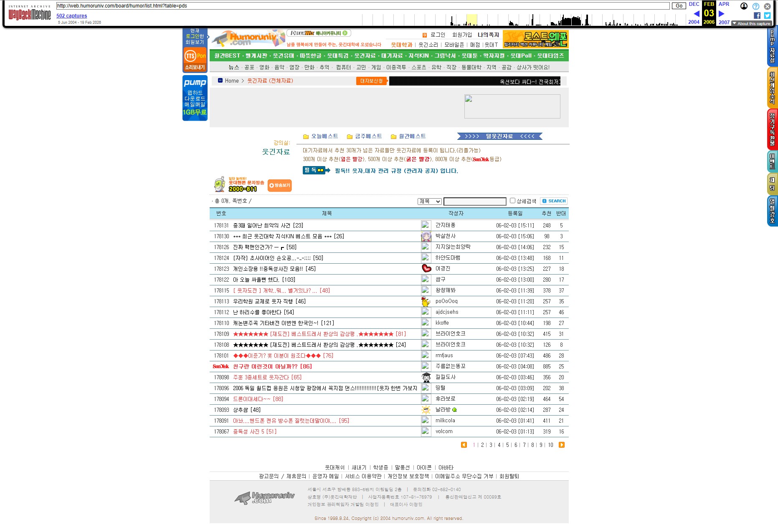
Task: Open post 드론이대세다~~
Action: pyautogui.click(x=258, y=399)
